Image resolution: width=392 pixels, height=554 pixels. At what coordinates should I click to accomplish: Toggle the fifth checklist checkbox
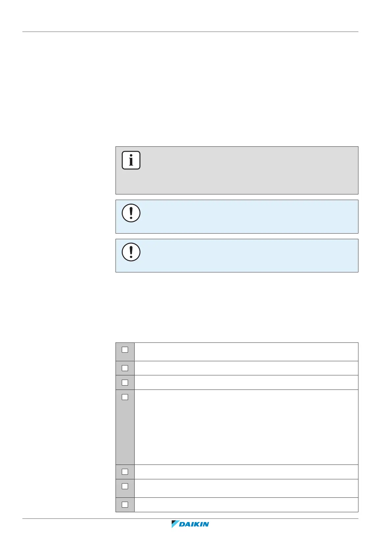click(x=125, y=472)
